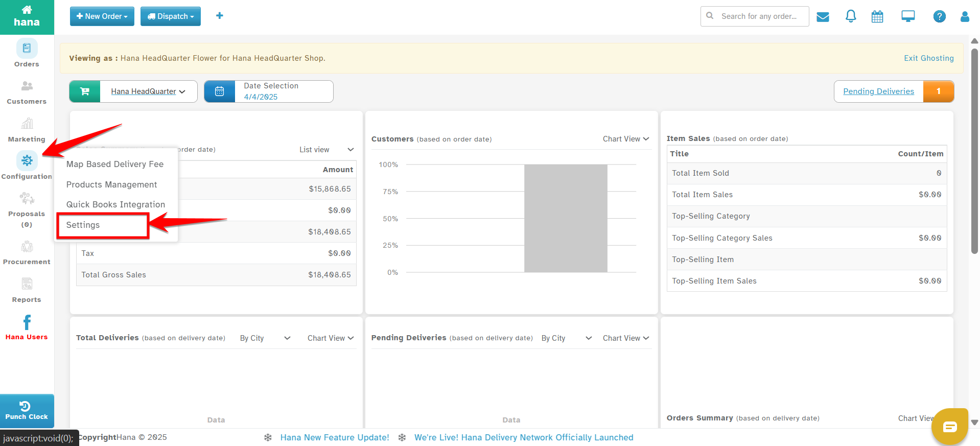Click the Top-Selling Category Sales row

pyautogui.click(x=807, y=238)
